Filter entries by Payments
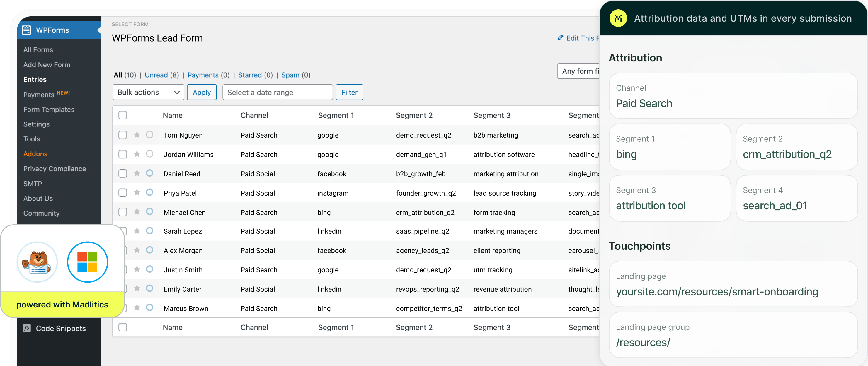 pos(203,75)
